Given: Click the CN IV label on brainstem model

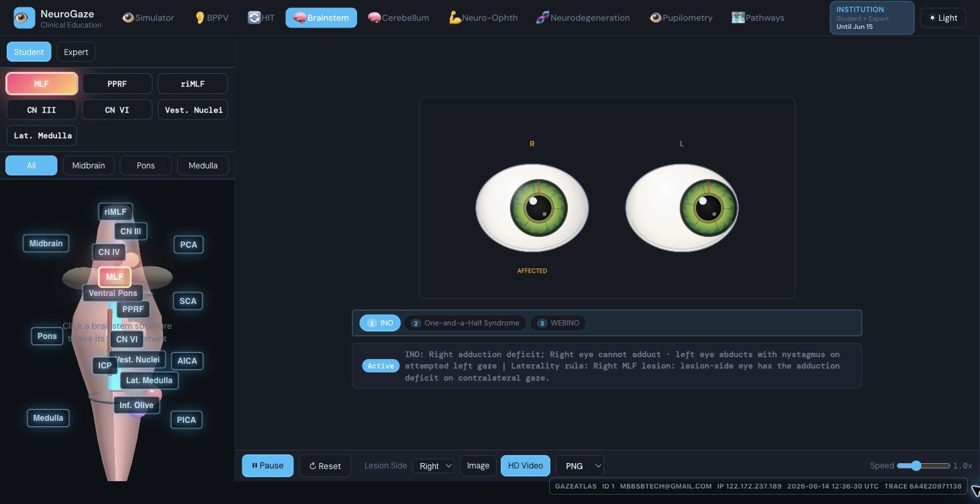Looking at the screenshot, I should click(109, 252).
